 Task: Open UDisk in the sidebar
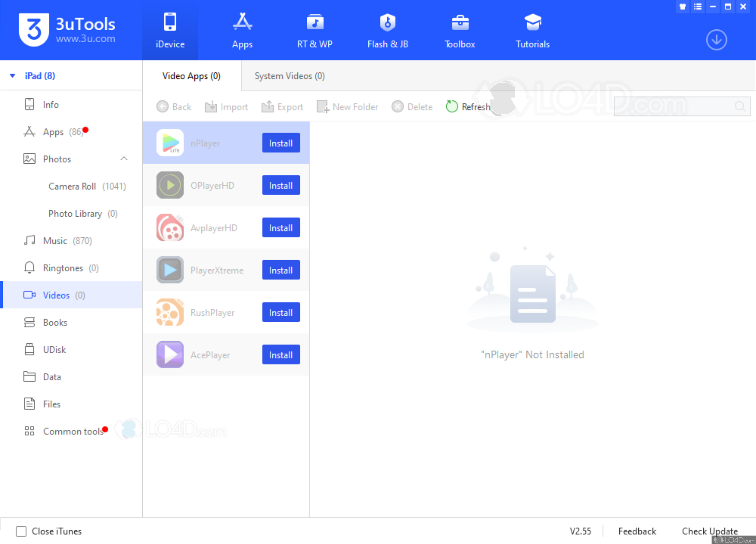(71, 349)
